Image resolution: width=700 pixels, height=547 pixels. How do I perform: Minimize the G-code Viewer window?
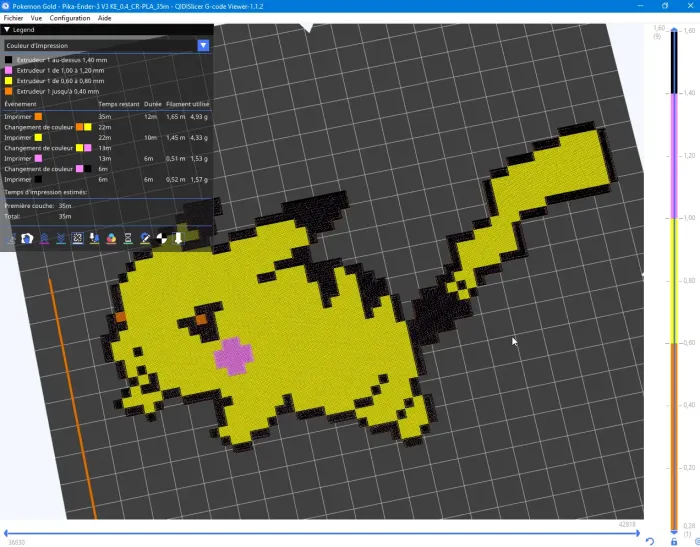coord(641,6)
